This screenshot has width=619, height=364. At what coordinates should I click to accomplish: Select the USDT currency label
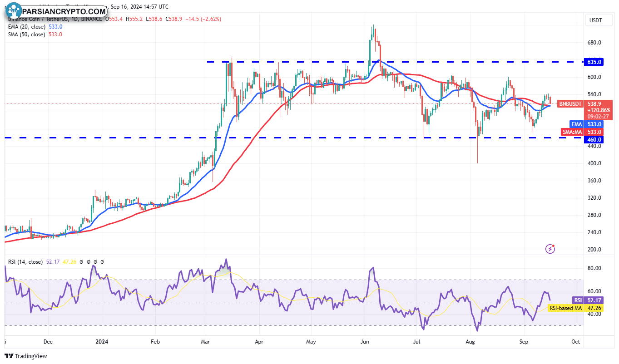(595, 20)
